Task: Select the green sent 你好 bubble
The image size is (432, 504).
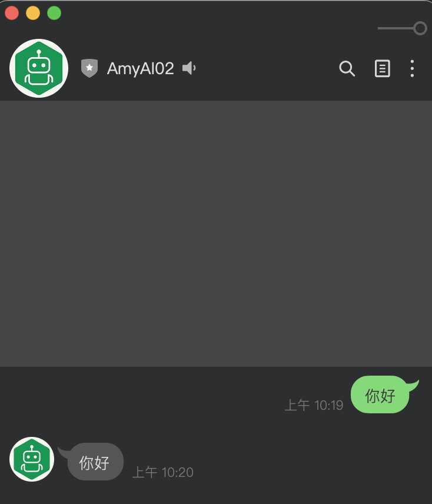Action: 380,394
